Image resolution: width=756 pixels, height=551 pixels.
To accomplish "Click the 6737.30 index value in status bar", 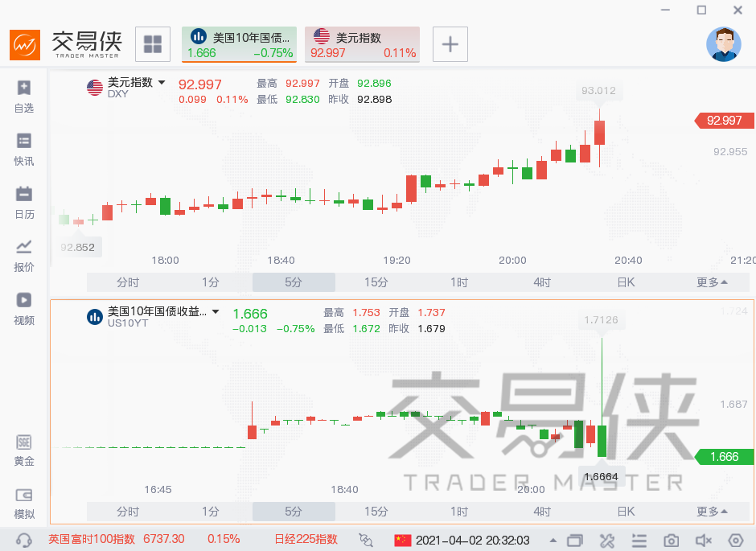I will point(164,539).
